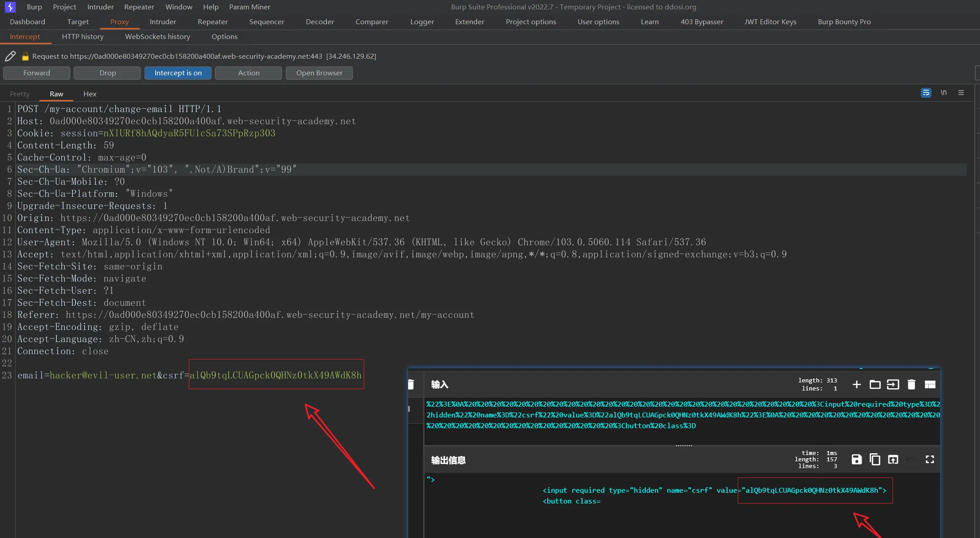980x538 pixels.
Task: Switch to WebSockets history sub-tab
Action: pos(157,36)
